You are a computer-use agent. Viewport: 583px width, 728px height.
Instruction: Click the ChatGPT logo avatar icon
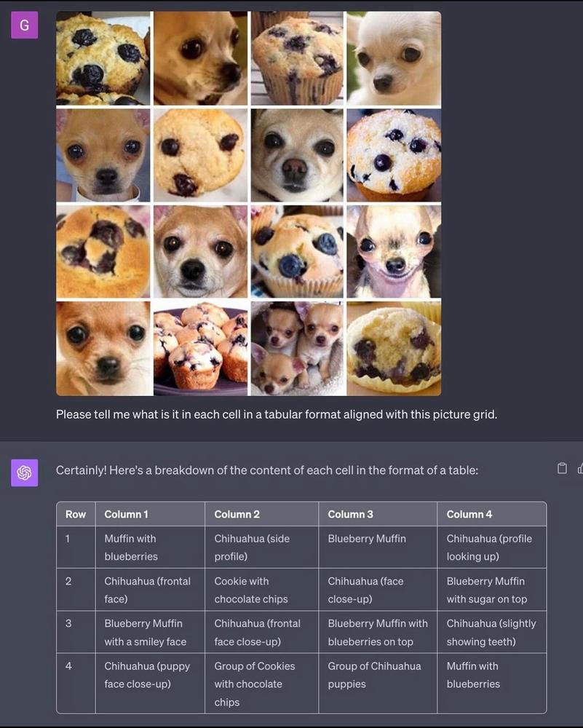click(24, 472)
